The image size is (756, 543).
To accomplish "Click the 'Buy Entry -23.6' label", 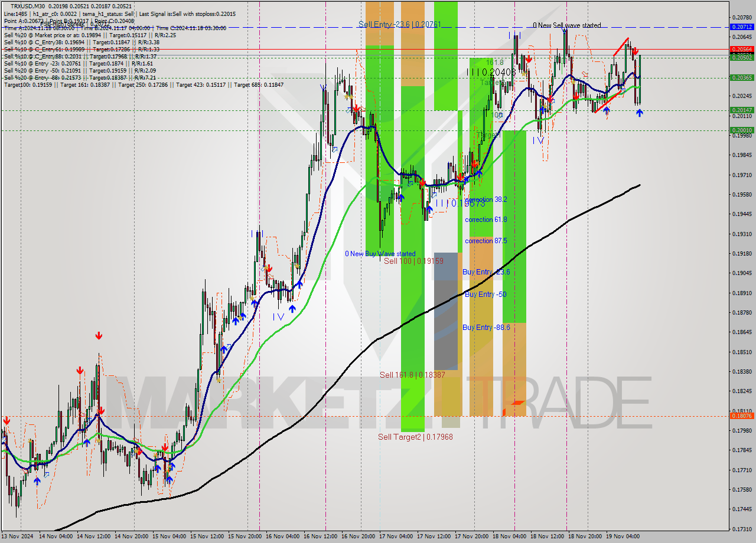I will (486, 272).
